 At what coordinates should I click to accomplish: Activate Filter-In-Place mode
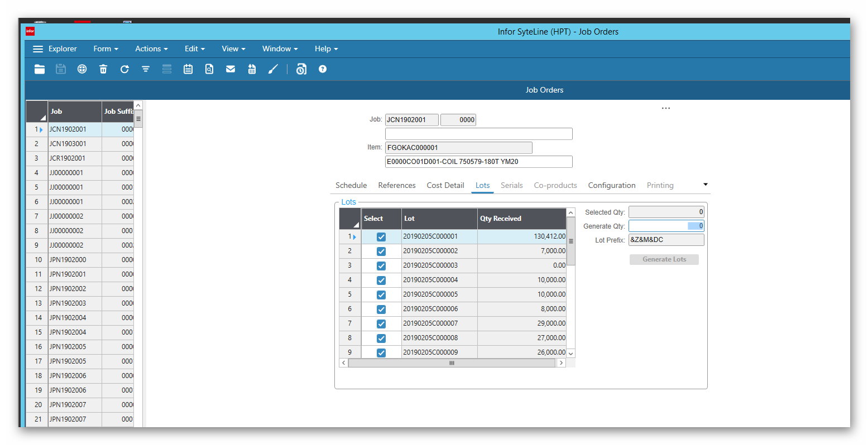(146, 69)
